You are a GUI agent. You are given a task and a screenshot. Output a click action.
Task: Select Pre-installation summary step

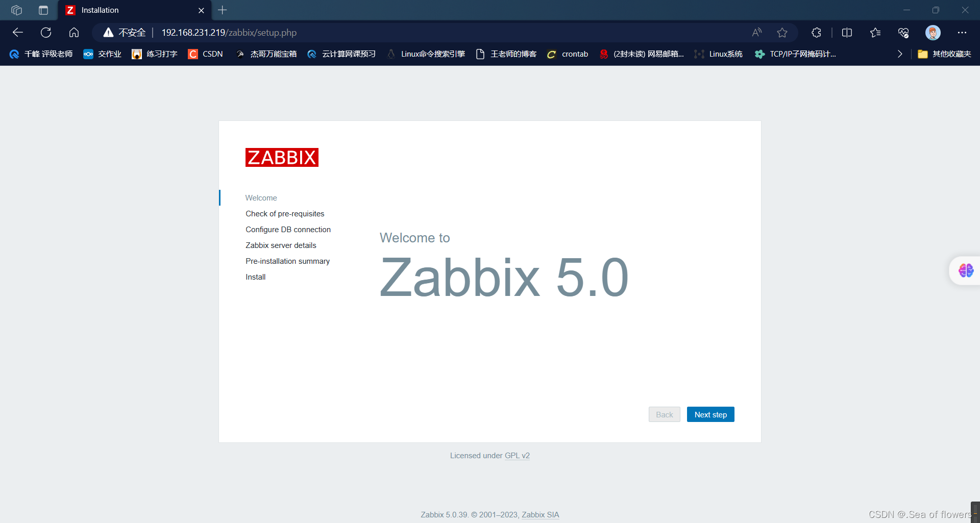[x=287, y=261]
